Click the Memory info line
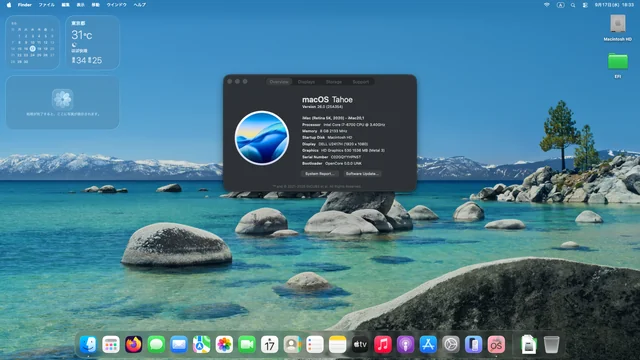640x360 pixels. (x=325, y=131)
